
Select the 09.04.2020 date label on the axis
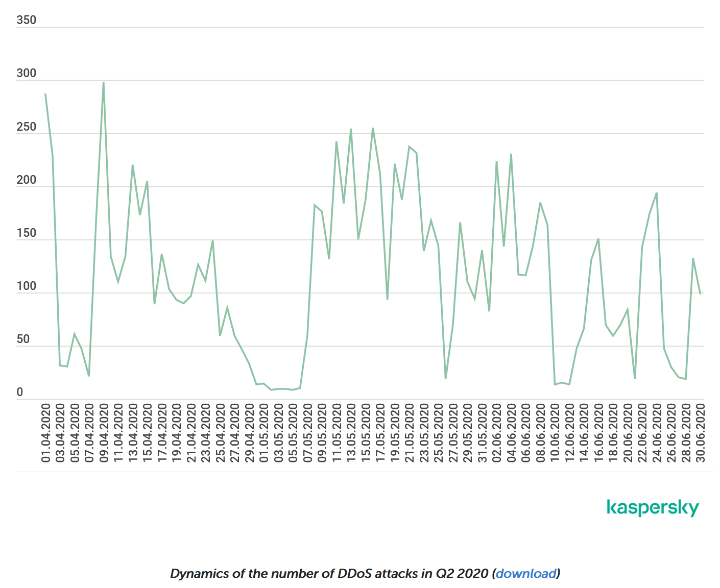(x=104, y=433)
